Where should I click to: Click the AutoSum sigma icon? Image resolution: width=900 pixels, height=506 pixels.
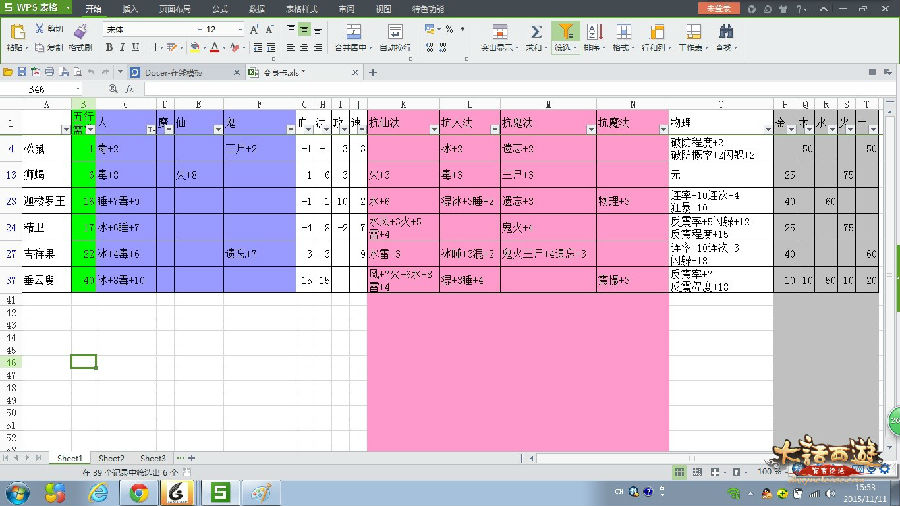[x=536, y=32]
